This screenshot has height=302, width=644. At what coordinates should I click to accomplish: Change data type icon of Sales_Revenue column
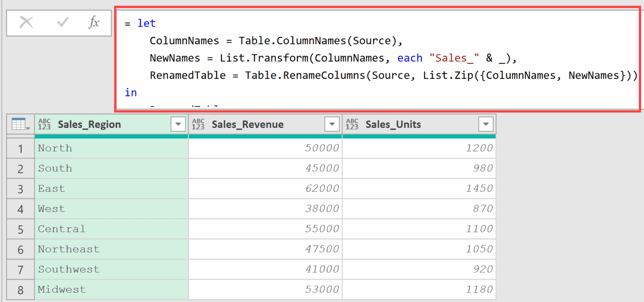(198, 124)
